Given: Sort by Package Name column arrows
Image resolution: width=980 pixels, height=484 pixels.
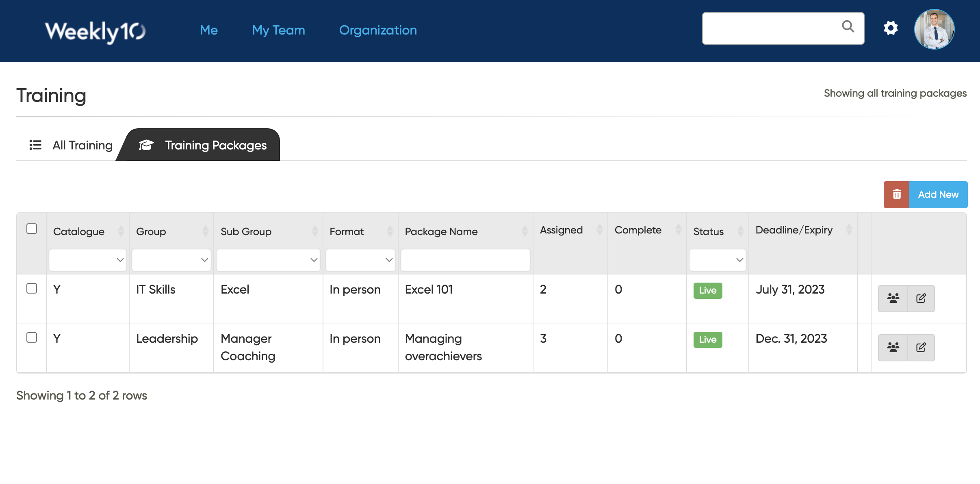Looking at the screenshot, I should click(525, 231).
